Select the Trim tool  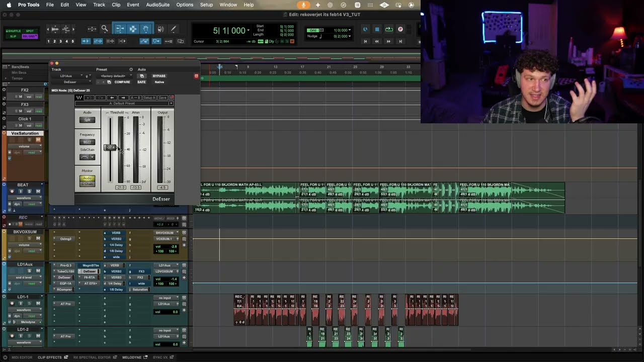(x=120, y=29)
